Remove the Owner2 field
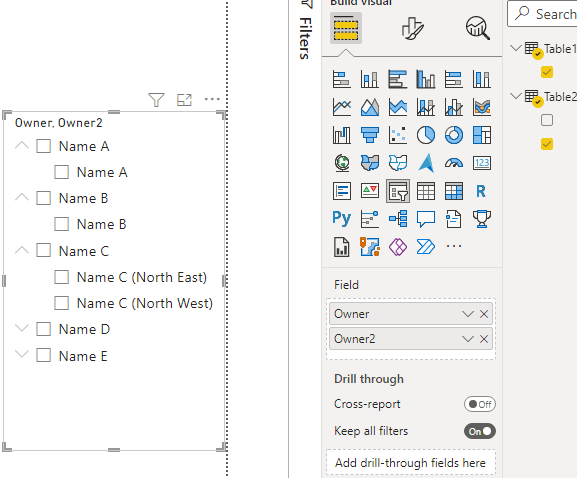This screenshot has height=478, width=577. point(484,339)
